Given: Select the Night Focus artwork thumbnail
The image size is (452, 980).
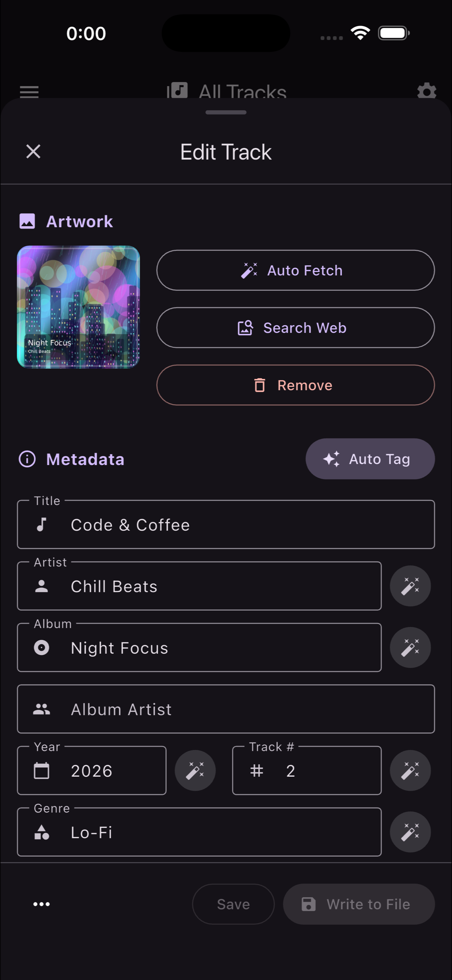Looking at the screenshot, I should pos(78,307).
